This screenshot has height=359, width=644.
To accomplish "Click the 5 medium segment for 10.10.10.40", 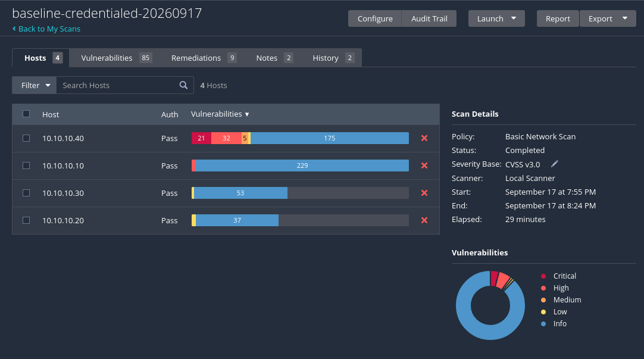I will point(245,138).
